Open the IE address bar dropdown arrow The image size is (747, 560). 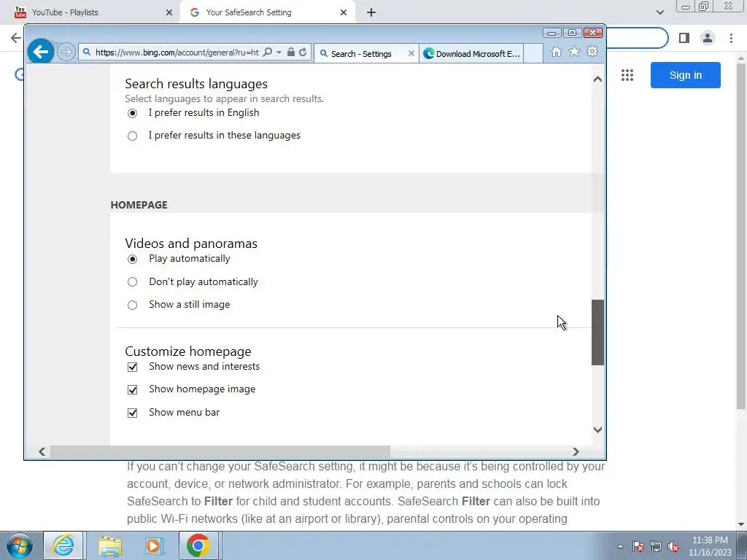tap(279, 52)
